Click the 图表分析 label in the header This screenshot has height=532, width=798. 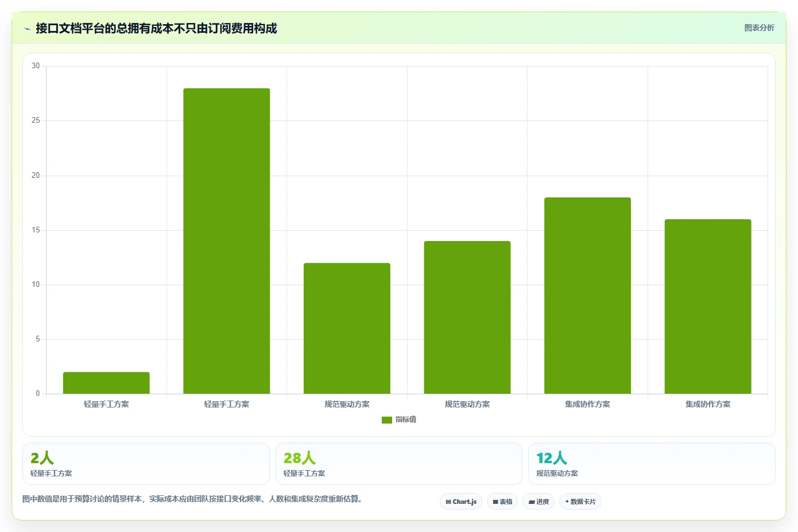759,28
